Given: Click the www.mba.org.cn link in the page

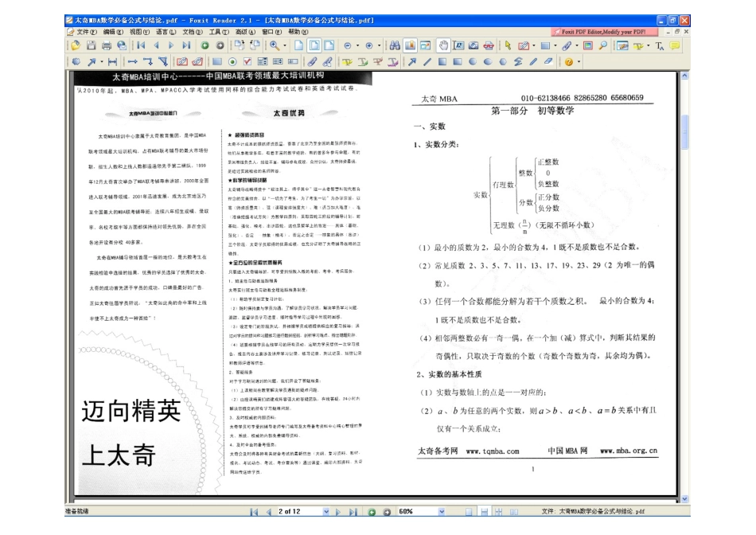Looking at the screenshot, I should [628, 451].
